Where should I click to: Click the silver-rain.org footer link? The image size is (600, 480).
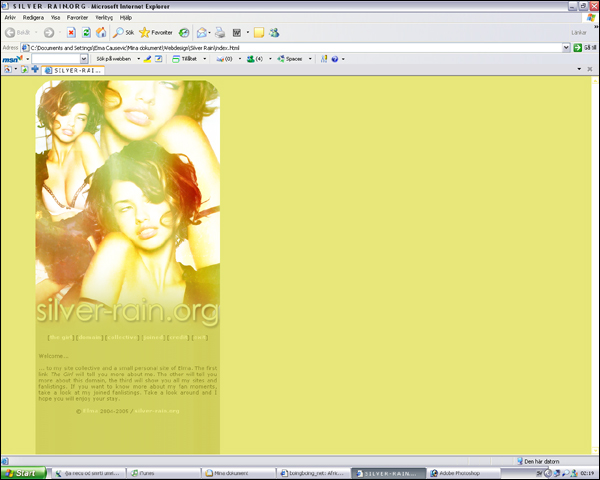point(157,411)
